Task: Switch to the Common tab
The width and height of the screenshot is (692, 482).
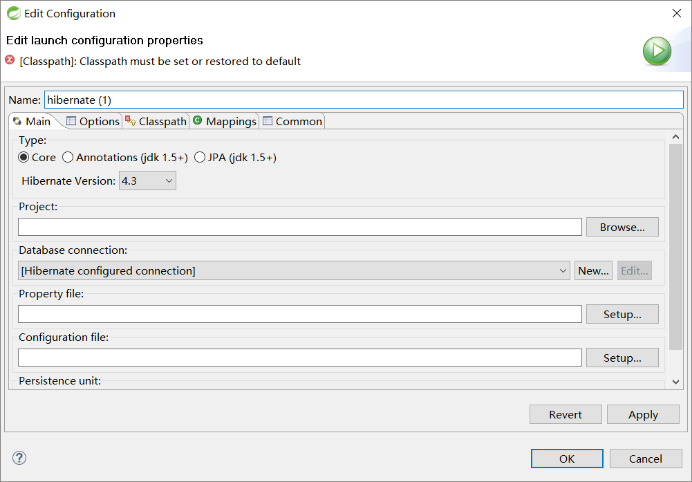Action: tap(293, 121)
